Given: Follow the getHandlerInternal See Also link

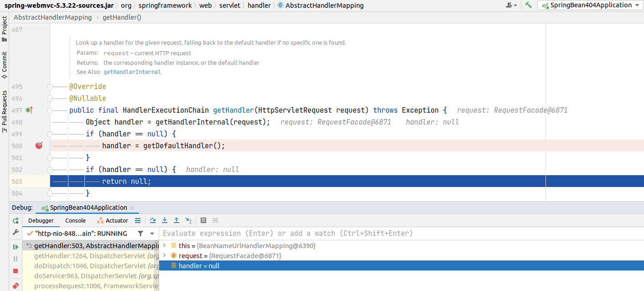Looking at the screenshot, I should pos(132,72).
